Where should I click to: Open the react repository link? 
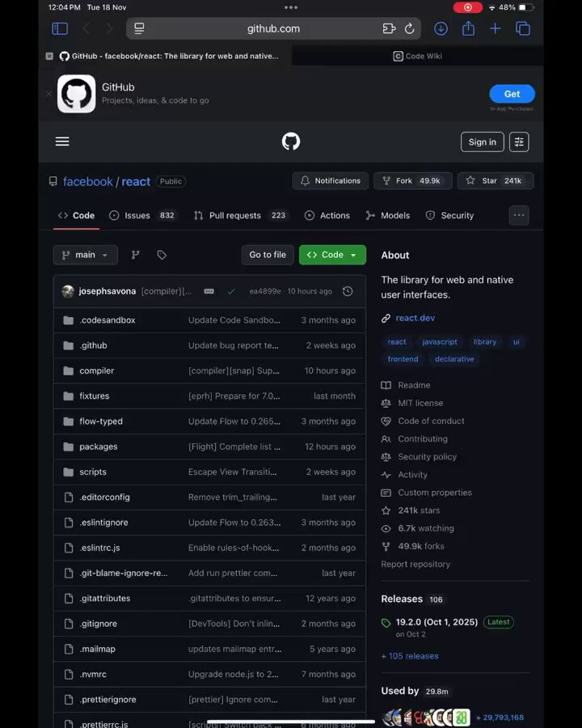(136, 181)
